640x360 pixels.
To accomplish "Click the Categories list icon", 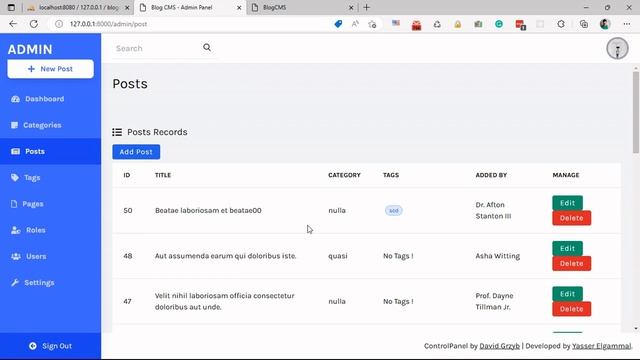I will click(x=15, y=125).
